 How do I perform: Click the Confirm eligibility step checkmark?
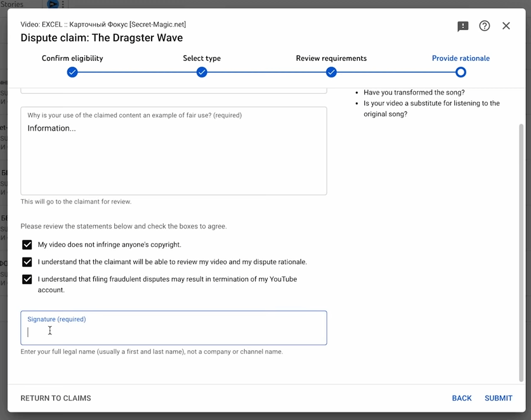(72, 72)
